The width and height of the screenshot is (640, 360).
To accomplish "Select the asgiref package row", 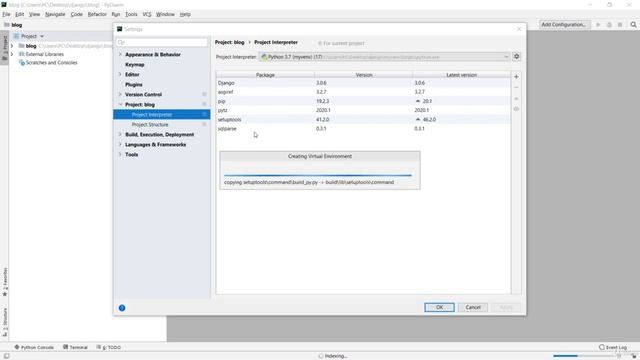I will coord(363,92).
